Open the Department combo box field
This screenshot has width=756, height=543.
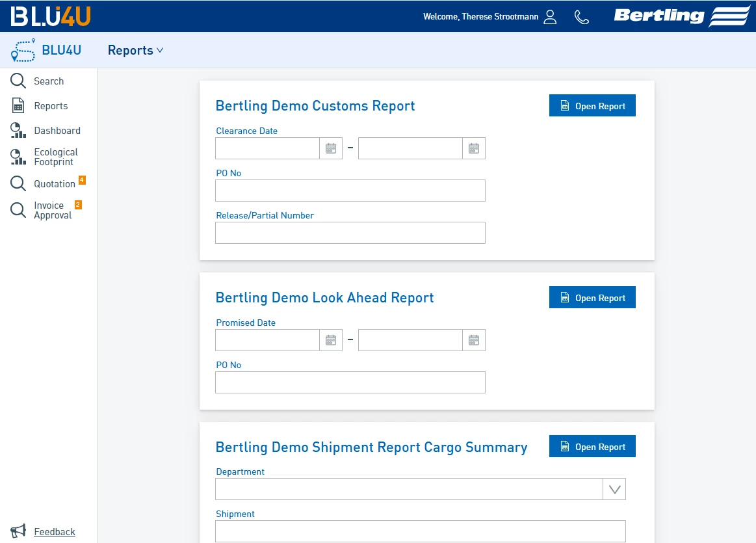(421, 490)
